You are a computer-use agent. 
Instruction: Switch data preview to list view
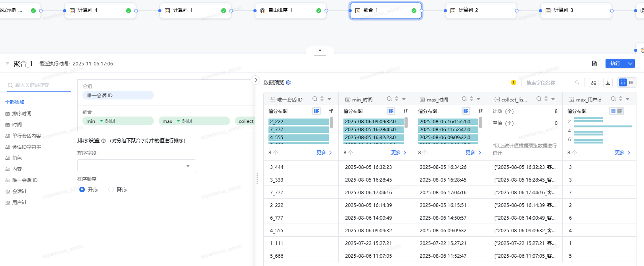coord(631,82)
